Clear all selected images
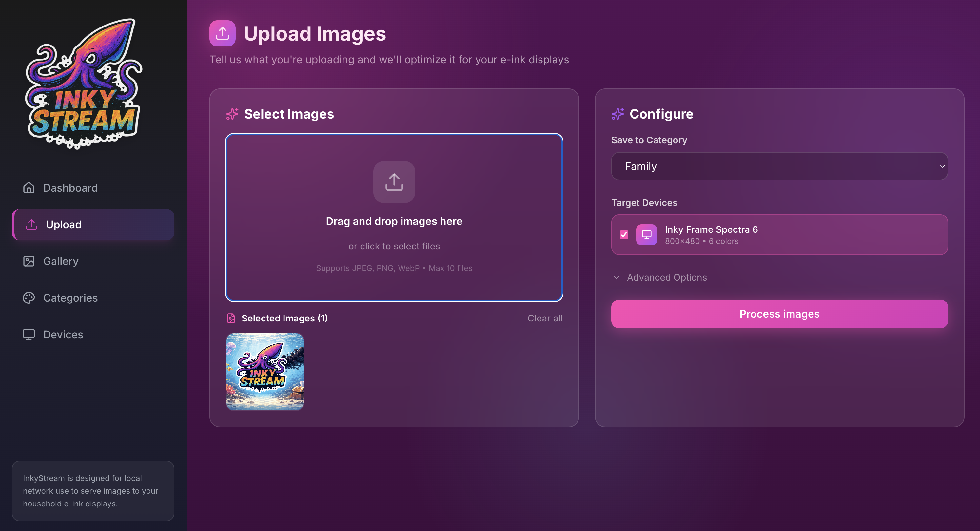 tap(545, 318)
